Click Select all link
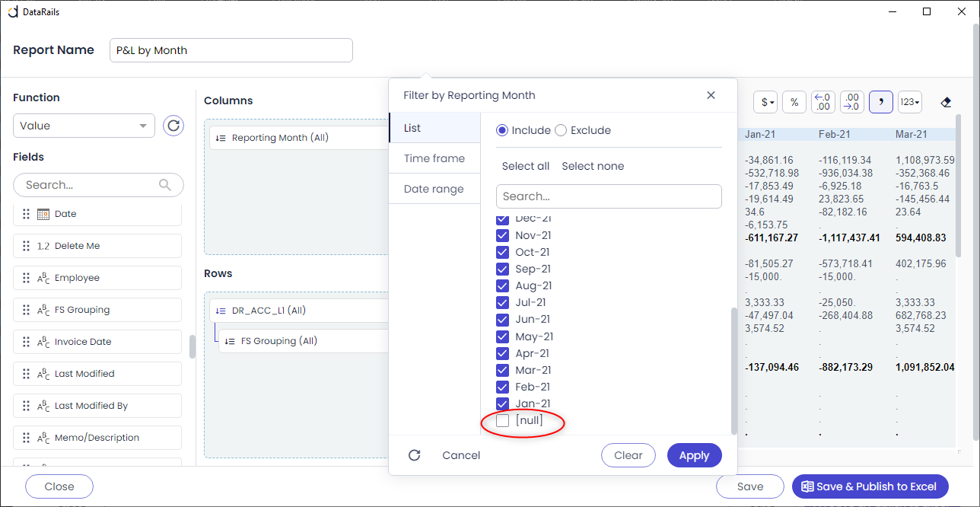This screenshot has width=980, height=507. click(526, 166)
